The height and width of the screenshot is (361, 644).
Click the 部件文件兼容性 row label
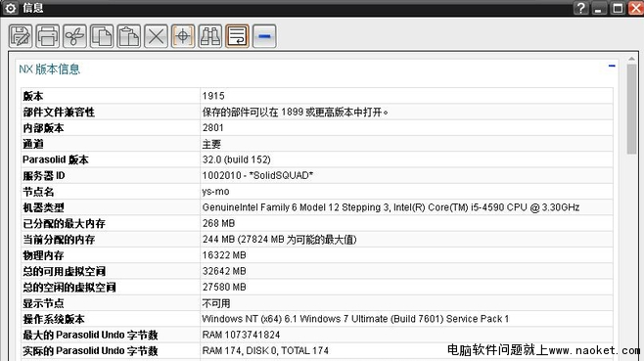pyautogui.click(x=59, y=112)
